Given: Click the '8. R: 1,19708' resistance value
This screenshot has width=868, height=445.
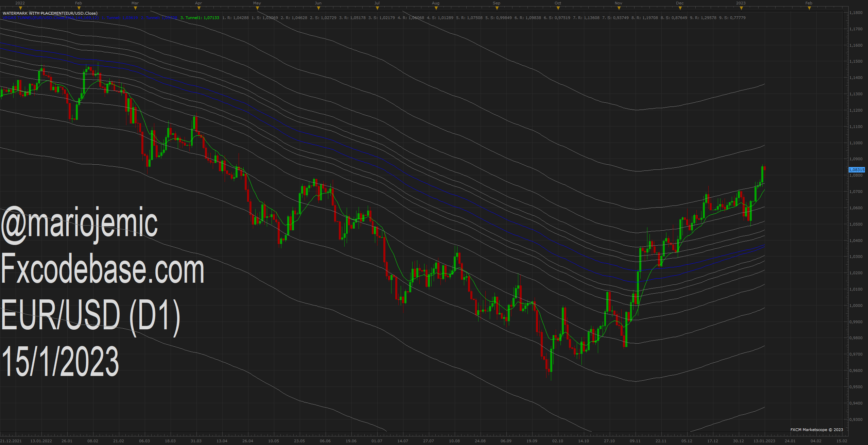Looking at the screenshot, I should click(x=645, y=18).
